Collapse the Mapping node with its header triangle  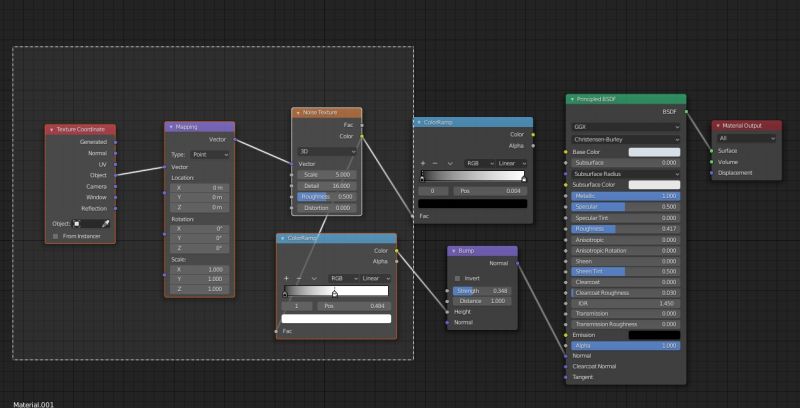pos(171,127)
